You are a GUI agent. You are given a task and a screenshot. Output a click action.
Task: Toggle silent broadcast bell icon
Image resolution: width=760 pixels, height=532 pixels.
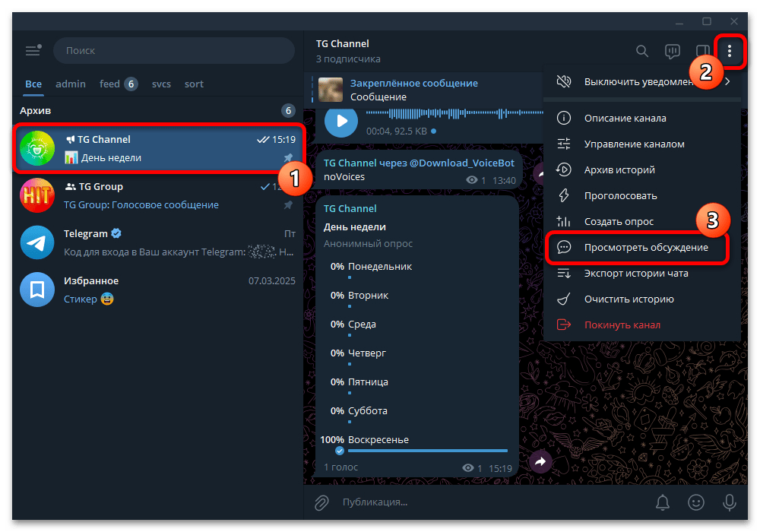(663, 502)
